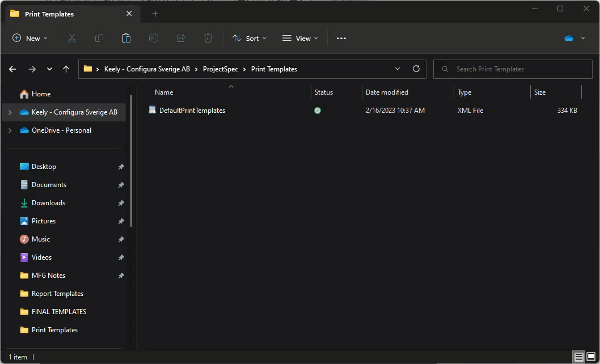Select Keely - Configura Sverige AB breadcrumb
The width and height of the screenshot is (600, 364).
pos(147,69)
